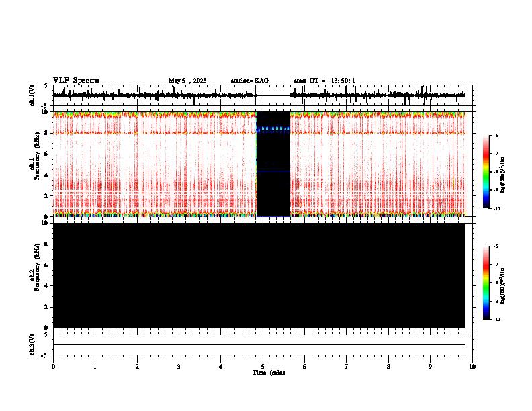532x411 pixels.
Task: Click the "VLF Spectra" plot title
Action: pos(76,81)
